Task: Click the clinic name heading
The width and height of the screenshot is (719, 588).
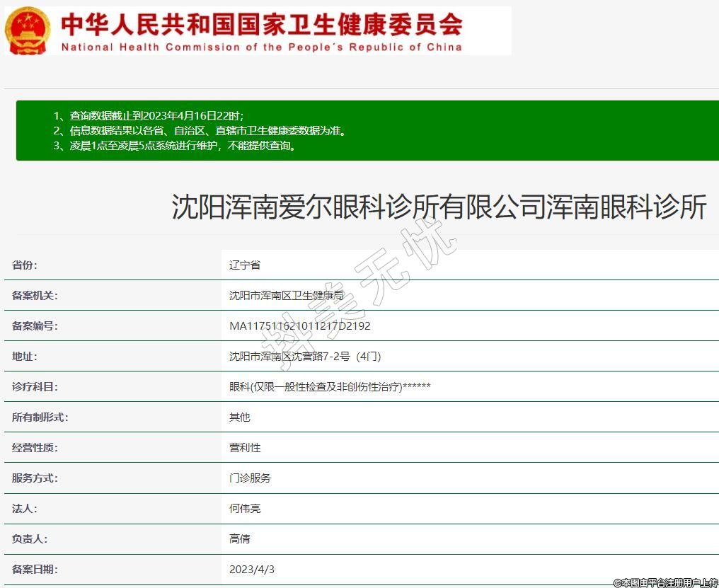Action: click(x=439, y=207)
